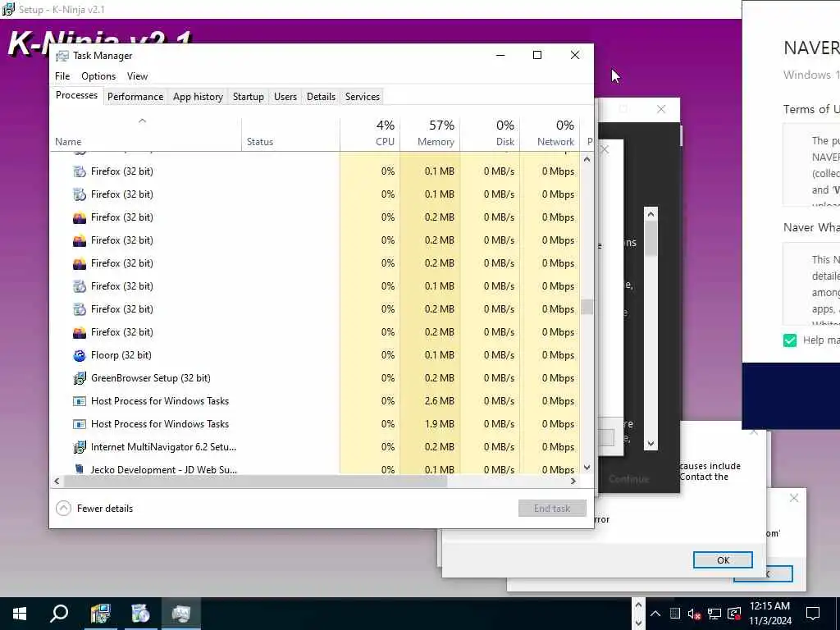Click the first Host Process for Windows Tasks icon
840x630 pixels.
pos(80,401)
